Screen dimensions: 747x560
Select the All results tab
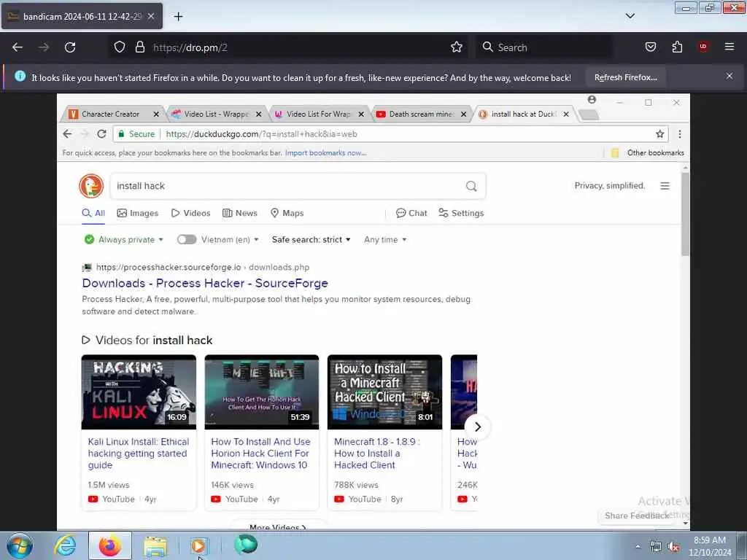pos(93,213)
